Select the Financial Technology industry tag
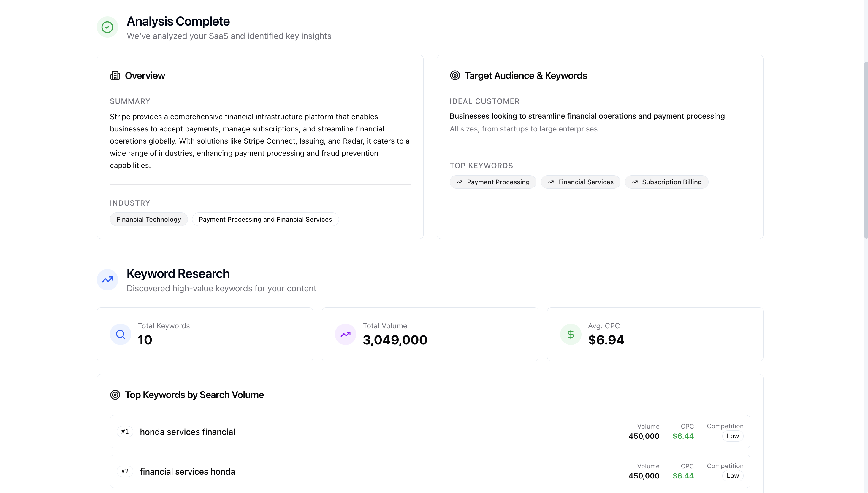 [x=148, y=219]
